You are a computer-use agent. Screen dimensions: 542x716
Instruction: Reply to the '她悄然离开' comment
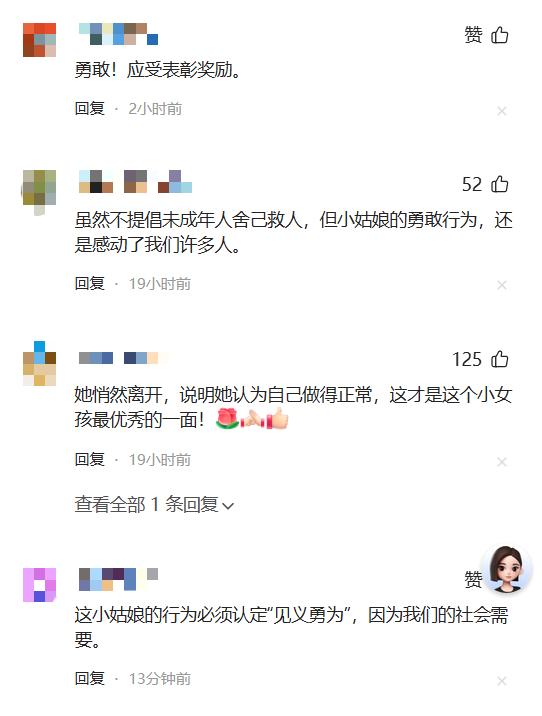[89, 459]
